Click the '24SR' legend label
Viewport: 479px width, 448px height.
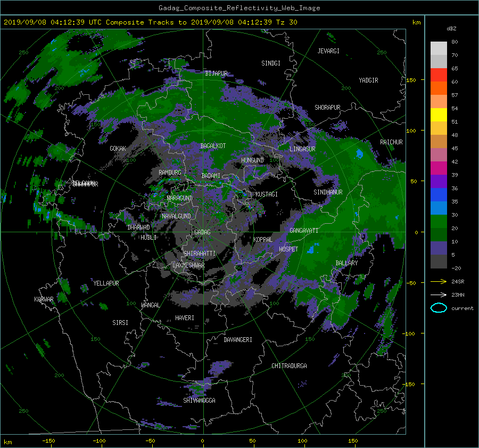tap(458, 281)
